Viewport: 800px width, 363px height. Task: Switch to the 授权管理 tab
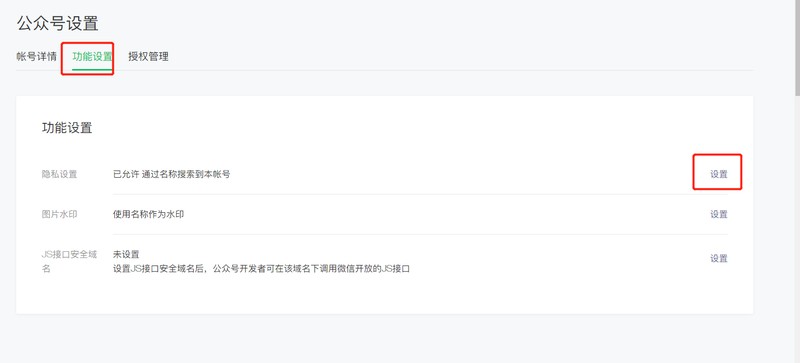pyautogui.click(x=148, y=57)
